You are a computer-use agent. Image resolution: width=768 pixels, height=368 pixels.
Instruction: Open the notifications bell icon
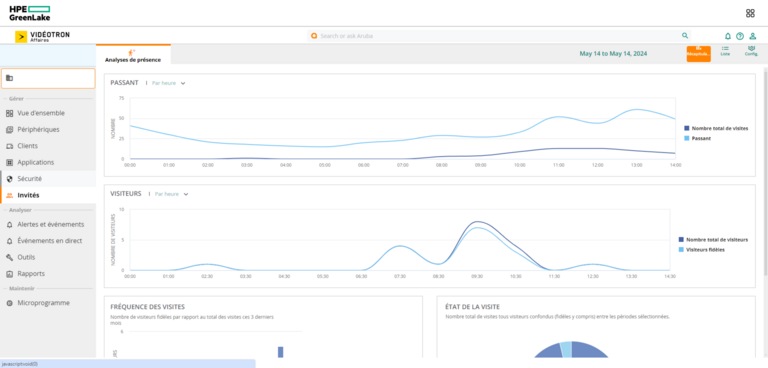pos(728,36)
